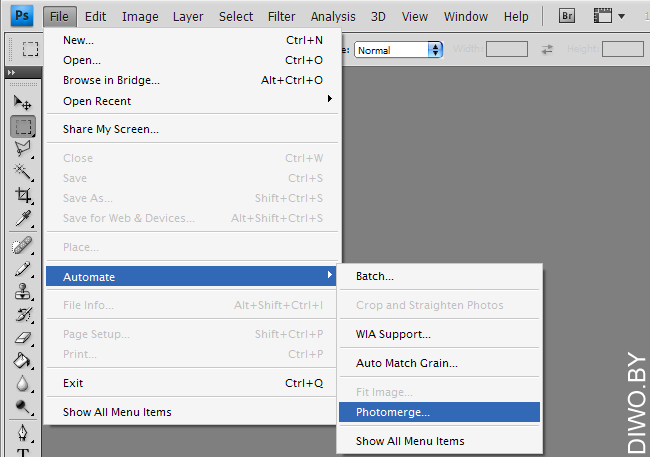650x457 pixels.
Task: Open the Style dropdown showing Normal
Action: point(399,50)
